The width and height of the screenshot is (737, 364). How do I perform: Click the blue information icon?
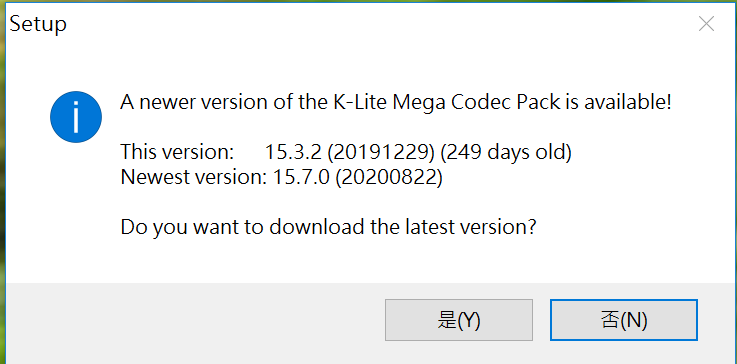click(76, 117)
